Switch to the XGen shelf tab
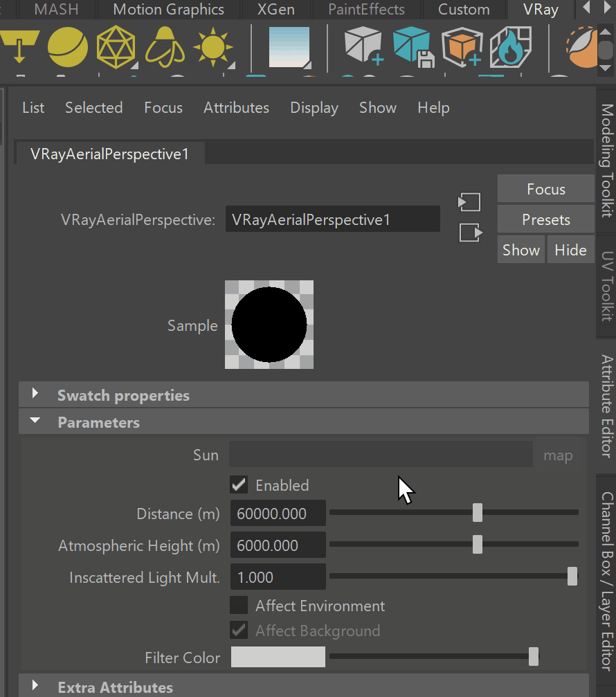 [276, 9]
